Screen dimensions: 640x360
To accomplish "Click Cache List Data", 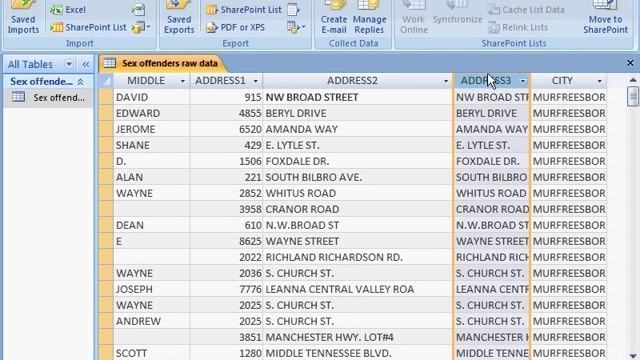I will click(526, 10).
